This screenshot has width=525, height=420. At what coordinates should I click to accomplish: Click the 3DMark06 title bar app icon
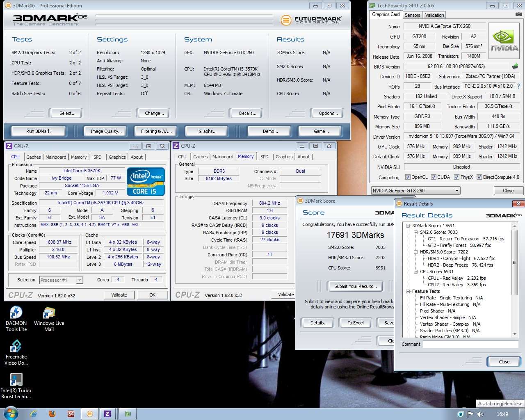[8, 6]
